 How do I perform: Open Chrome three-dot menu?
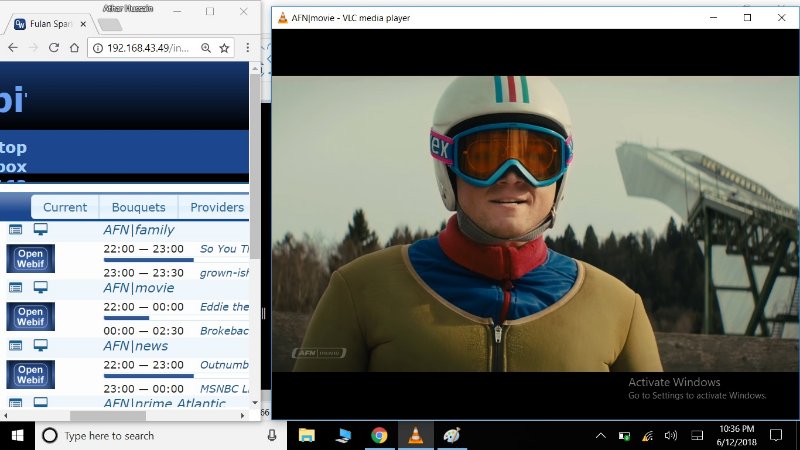(247, 48)
